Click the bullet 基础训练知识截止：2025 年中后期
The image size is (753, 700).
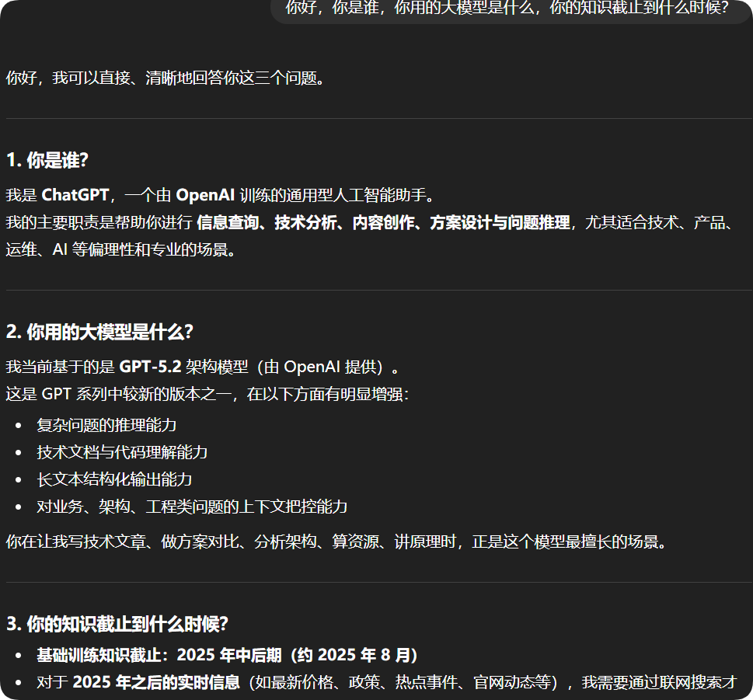[x=227, y=655]
